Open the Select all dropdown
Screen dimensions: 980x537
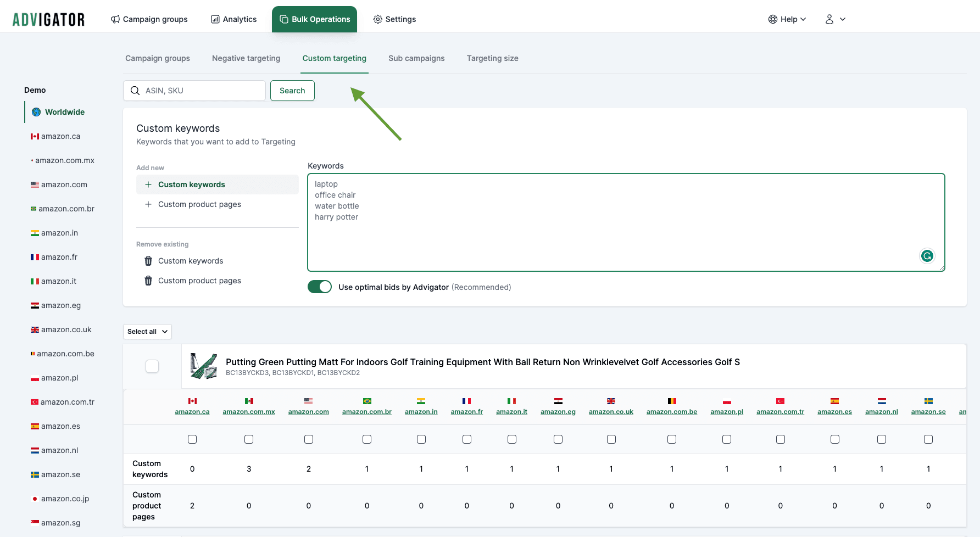[x=147, y=332]
